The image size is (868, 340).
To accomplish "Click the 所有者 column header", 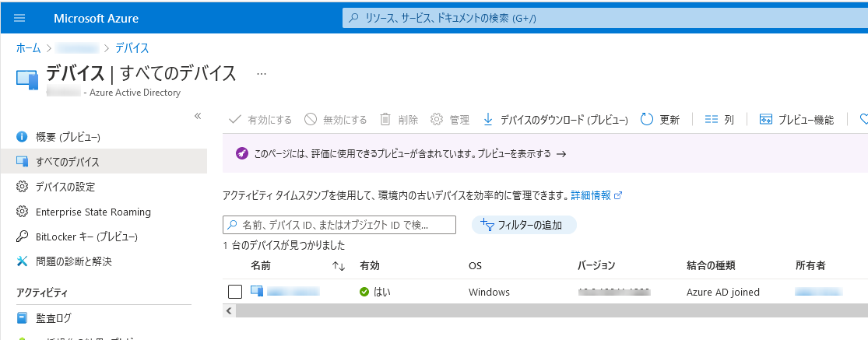I will pyautogui.click(x=810, y=265).
